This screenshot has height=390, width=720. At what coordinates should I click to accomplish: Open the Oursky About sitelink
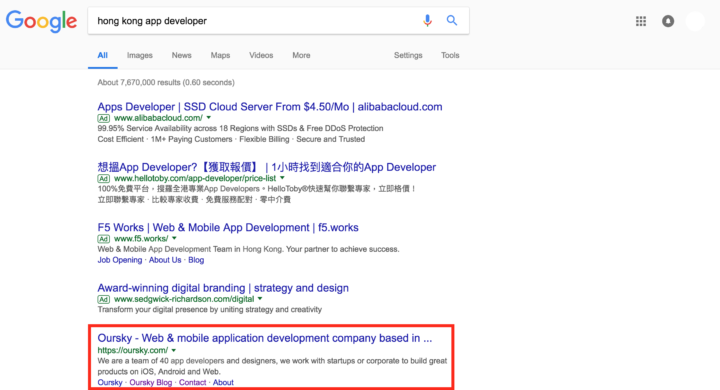tap(223, 383)
